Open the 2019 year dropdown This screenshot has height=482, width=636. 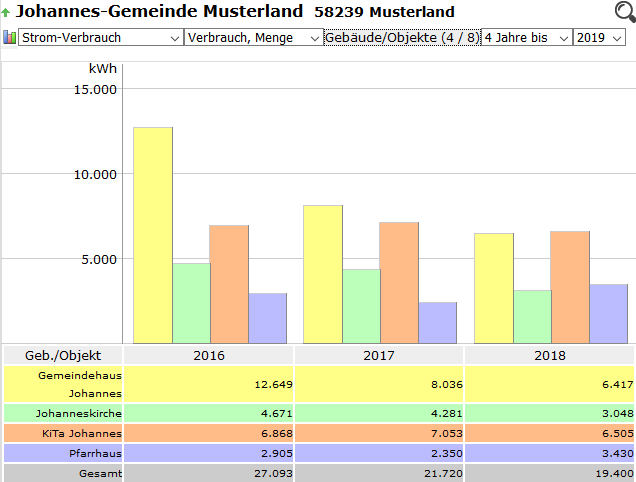(x=599, y=37)
